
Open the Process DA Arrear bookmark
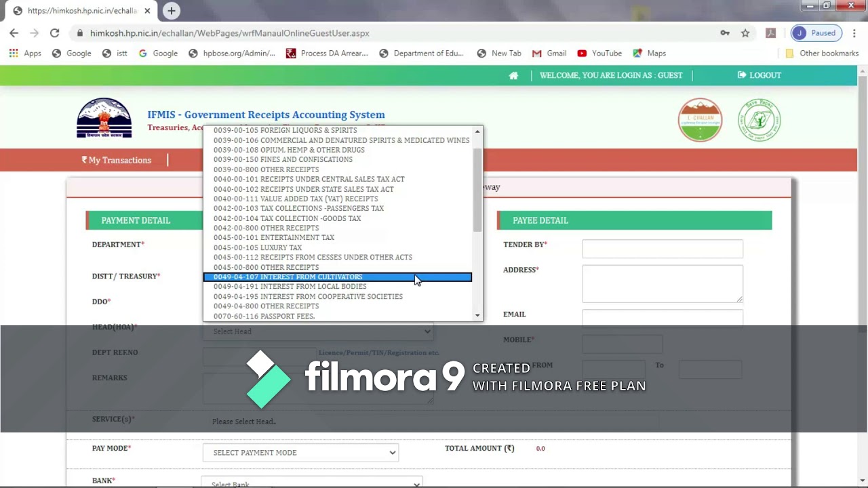pyautogui.click(x=327, y=53)
